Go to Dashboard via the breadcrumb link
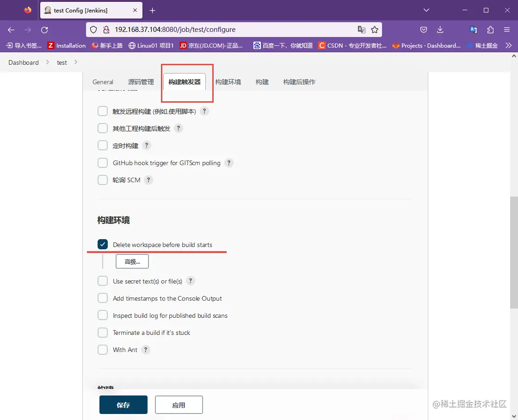Image resolution: width=518 pixels, height=420 pixels. [x=24, y=62]
